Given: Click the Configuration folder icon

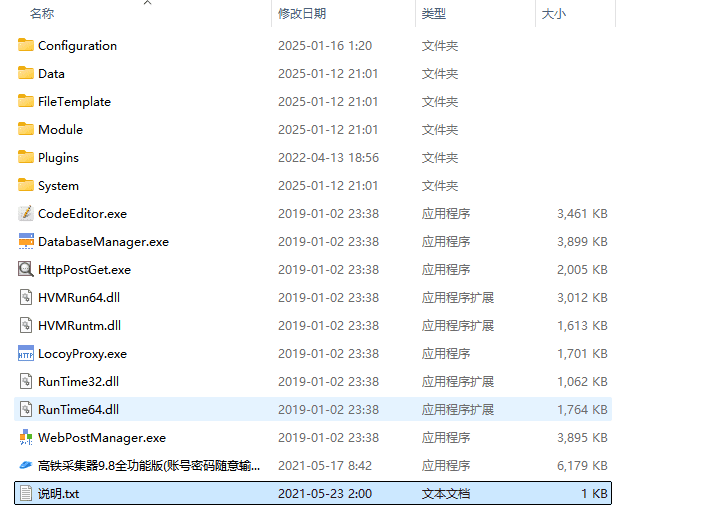Looking at the screenshot, I should (x=26, y=45).
